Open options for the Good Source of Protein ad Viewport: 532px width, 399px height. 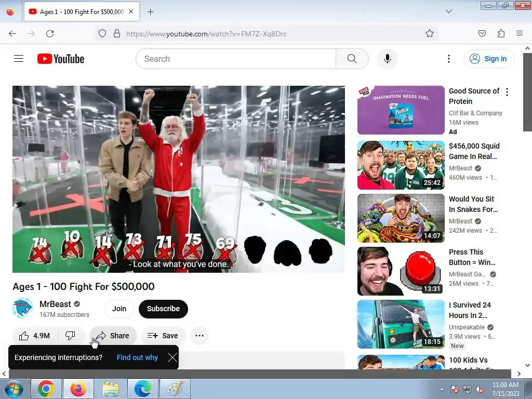(507, 92)
